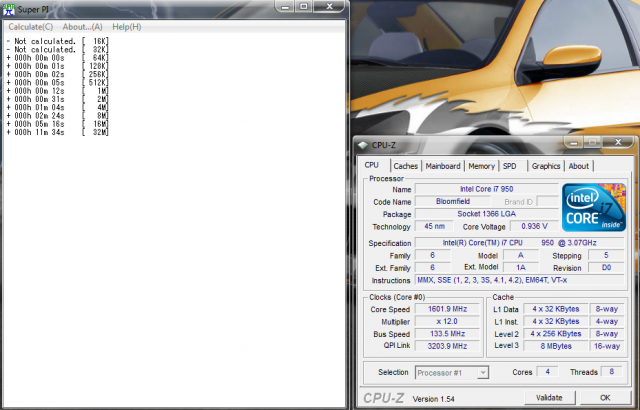Click the 'Bloomfield' code name value
Viewport: 640px width, 410px height.
(x=453, y=202)
